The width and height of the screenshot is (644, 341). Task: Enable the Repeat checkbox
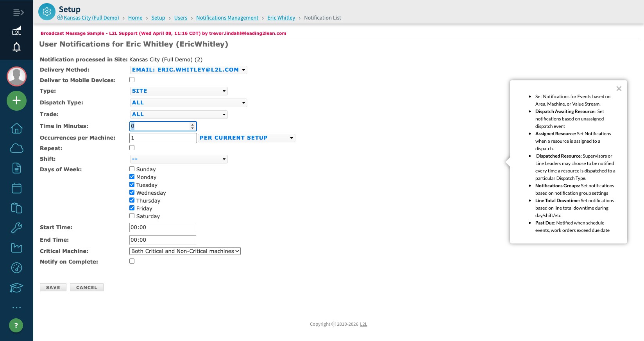pos(132,148)
